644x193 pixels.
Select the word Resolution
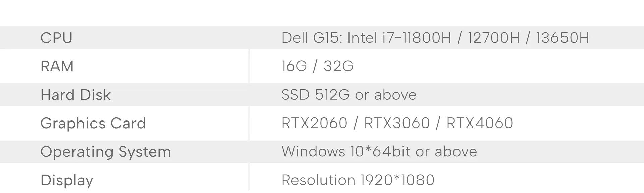coord(319,180)
